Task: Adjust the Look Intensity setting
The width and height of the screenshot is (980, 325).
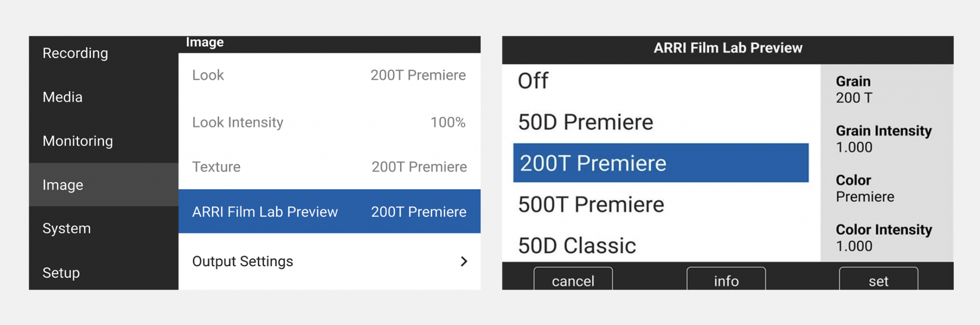Action: (329, 122)
